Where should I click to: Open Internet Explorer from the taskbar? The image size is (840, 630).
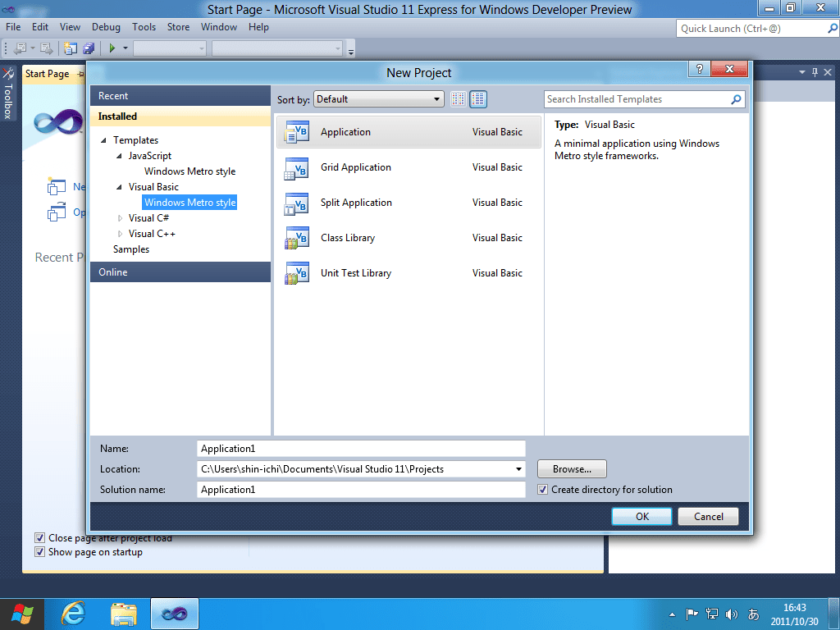pos(73,614)
